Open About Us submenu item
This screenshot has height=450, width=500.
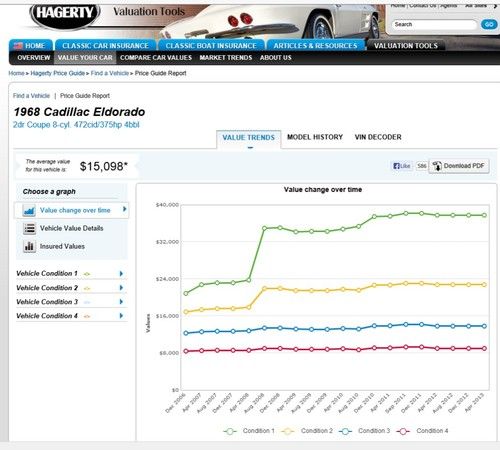click(276, 58)
